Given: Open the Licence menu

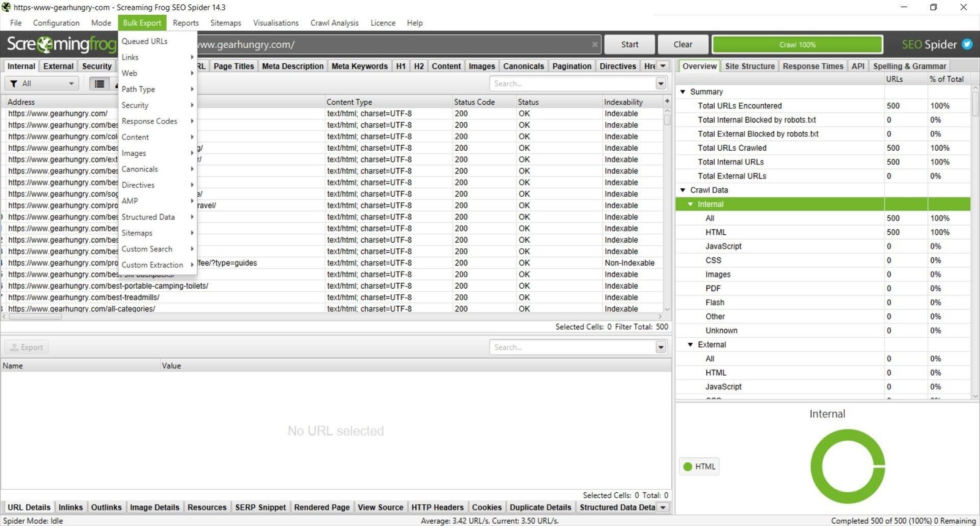Looking at the screenshot, I should point(383,23).
